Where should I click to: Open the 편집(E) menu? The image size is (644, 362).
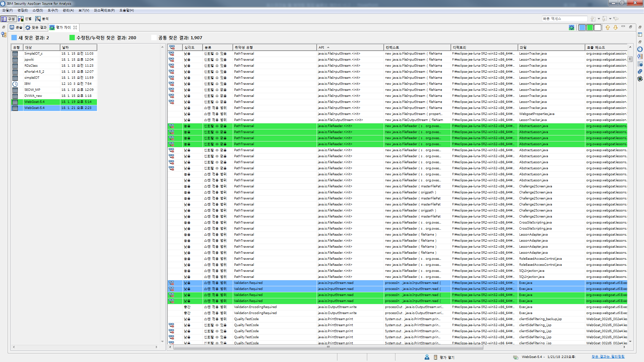point(22,10)
